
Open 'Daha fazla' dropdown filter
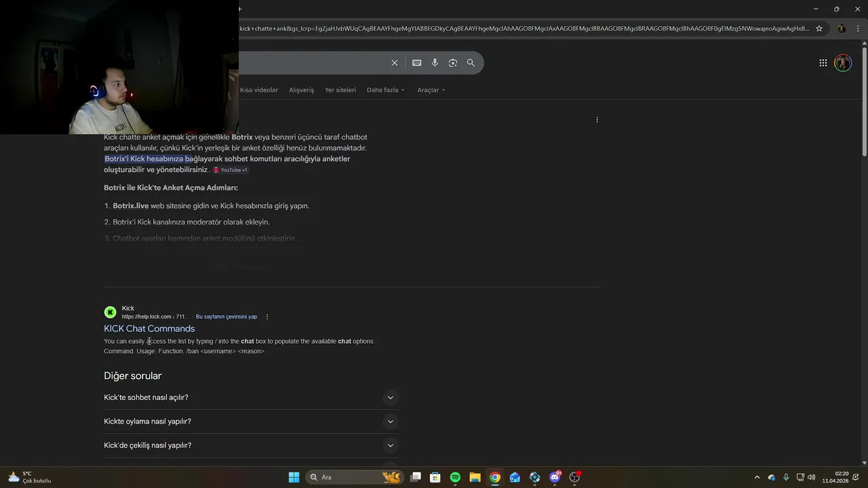tap(385, 89)
